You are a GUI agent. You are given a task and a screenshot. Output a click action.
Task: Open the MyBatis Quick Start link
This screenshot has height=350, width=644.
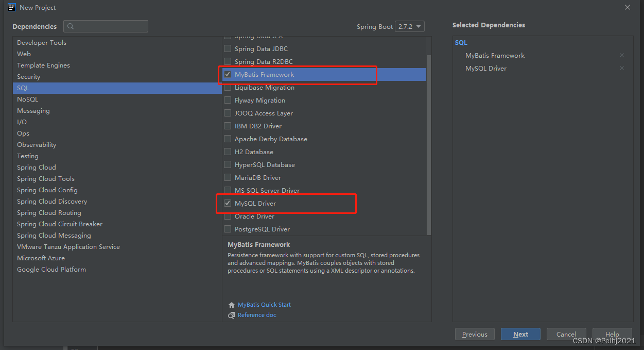tap(264, 305)
